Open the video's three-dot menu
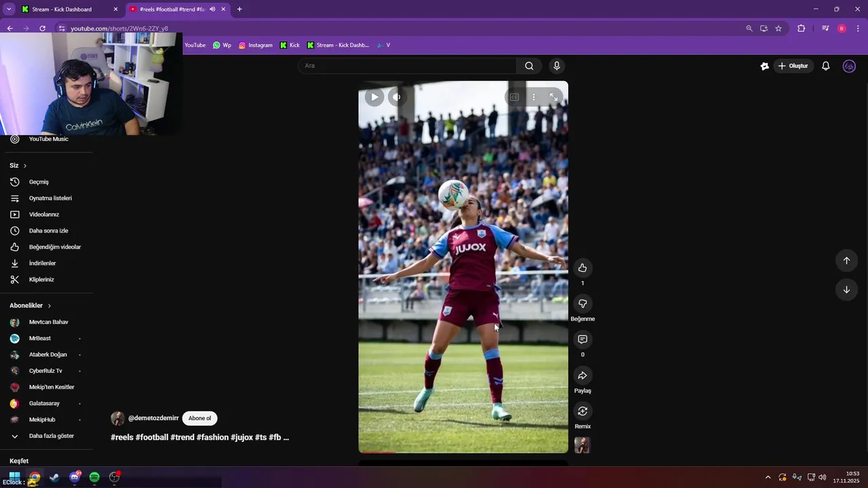The height and width of the screenshot is (488, 868). click(534, 97)
